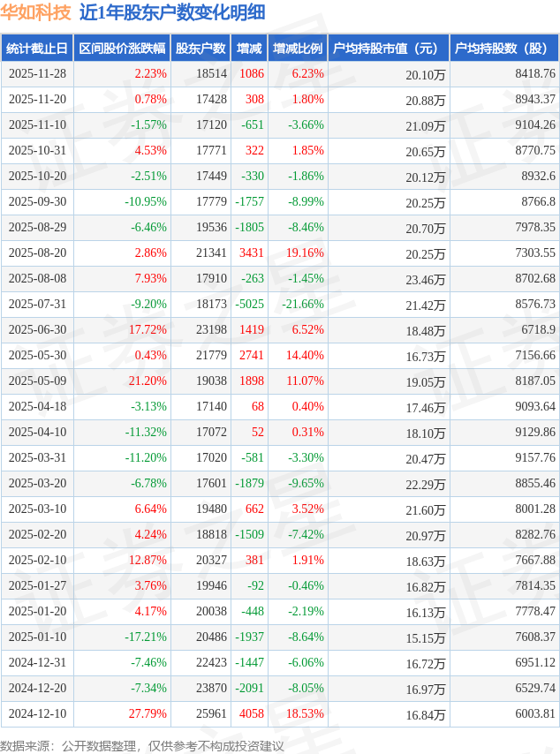Viewport: 560px width, 754px height.
Task: Click the 增减 column header
Action: pos(249,49)
